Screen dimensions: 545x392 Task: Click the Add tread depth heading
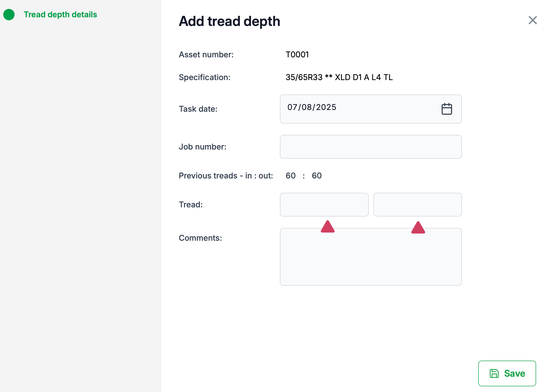click(x=229, y=21)
